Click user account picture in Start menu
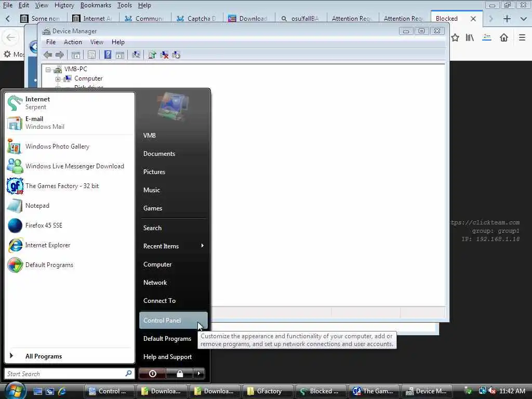Screen dimensions: 532x399 [174, 106]
